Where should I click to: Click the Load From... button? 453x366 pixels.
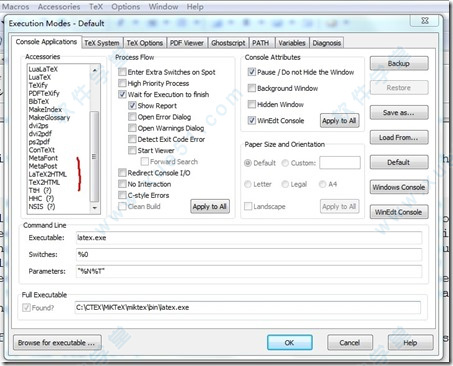tap(399, 137)
